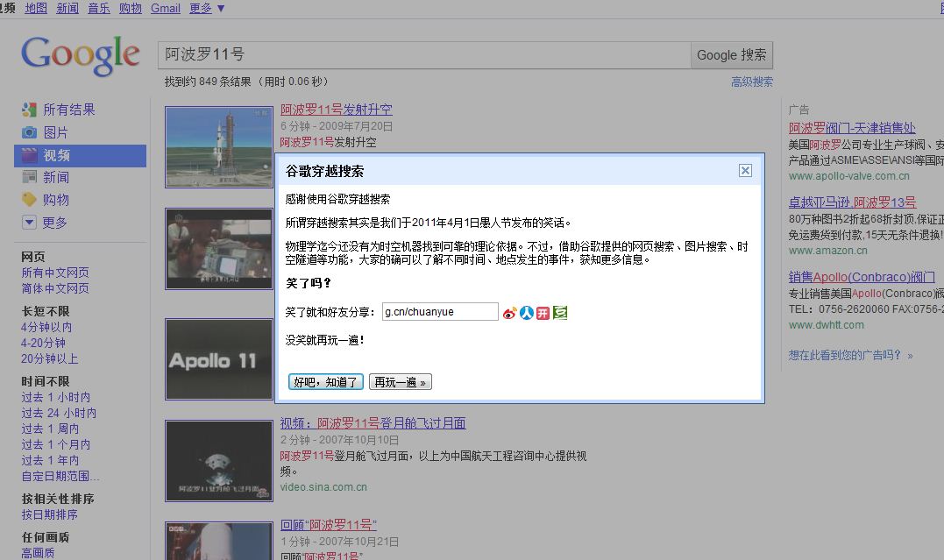
Task: Select 视频 in the sidebar
Action: pos(56,156)
